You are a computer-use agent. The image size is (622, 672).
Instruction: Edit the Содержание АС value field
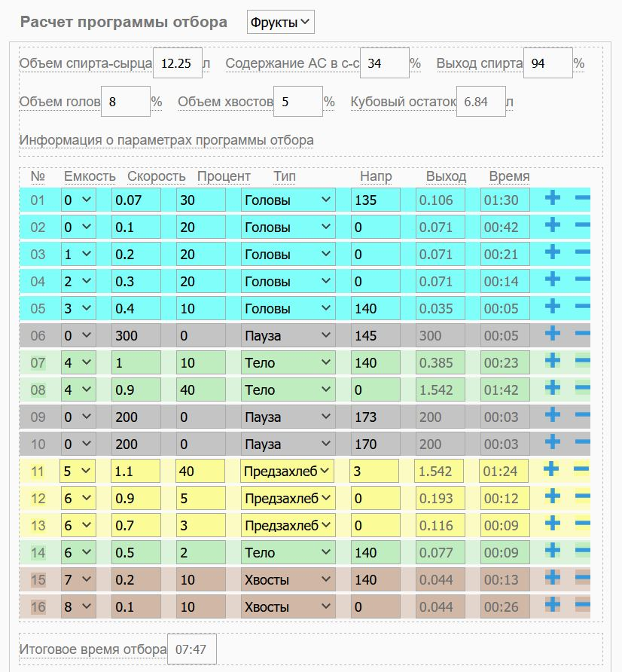385,63
